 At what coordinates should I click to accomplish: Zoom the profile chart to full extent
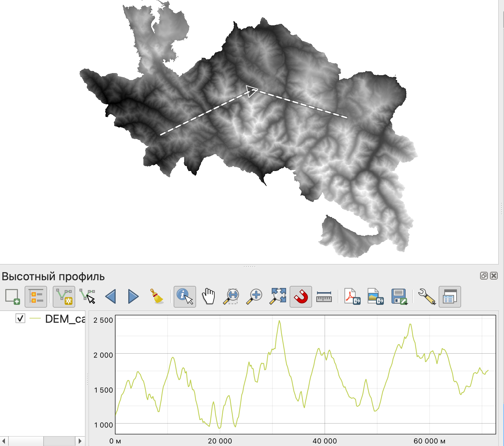point(278,297)
